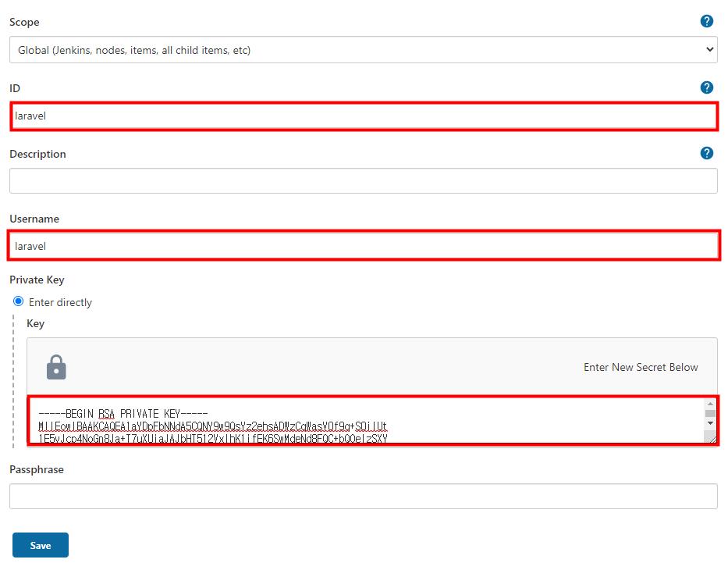Focus the Description input field
Image resolution: width=728 pixels, height=570 pixels.
pyautogui.click(x=364, y=180)
